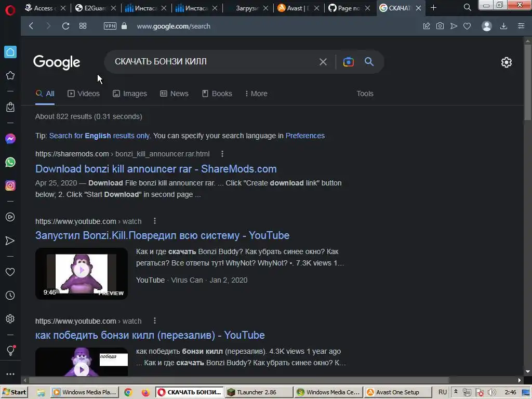Screen dimensions: 532x399
Task: Open the lightbulb tips icon in sidebar
Action: (x=10, y=350)
